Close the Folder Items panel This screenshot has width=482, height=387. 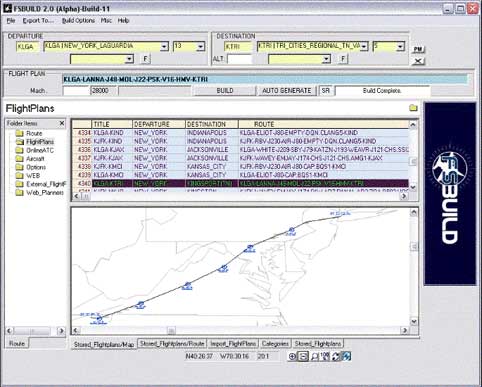[x=62, y=123]
